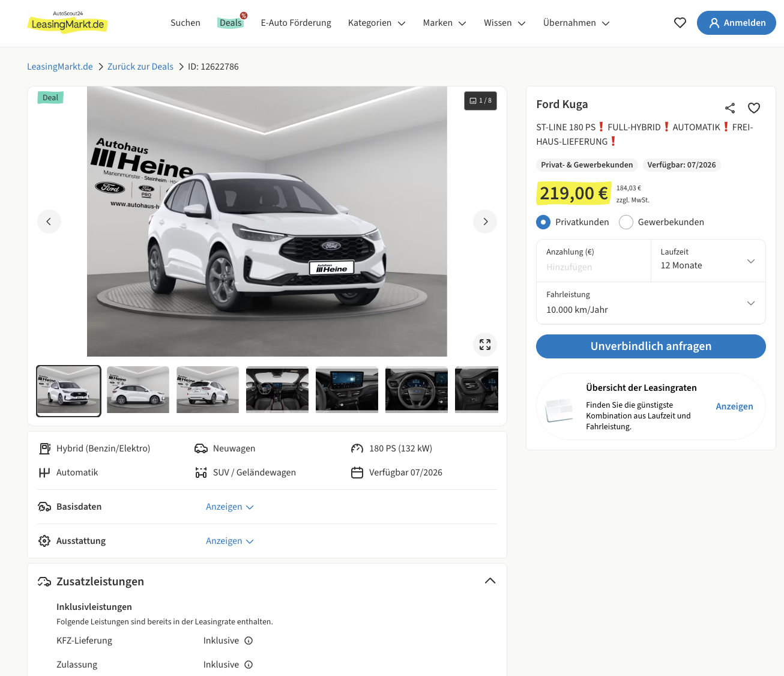Open favorites heart icon in header
This screenshot has width=784, height=676.
680,23
